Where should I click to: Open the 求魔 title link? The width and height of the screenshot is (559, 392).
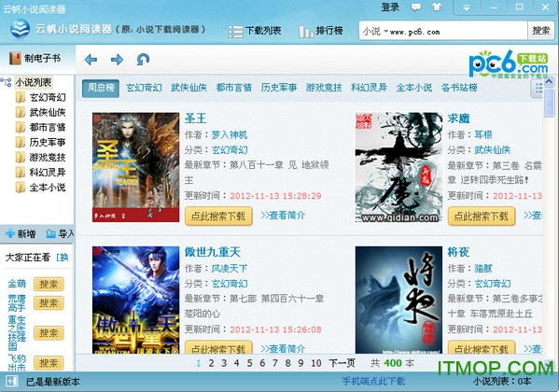coord(458,119)
